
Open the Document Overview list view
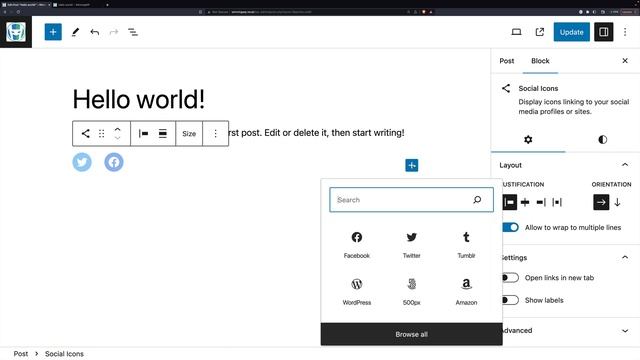pyautogui.click(x=133, y=32)
